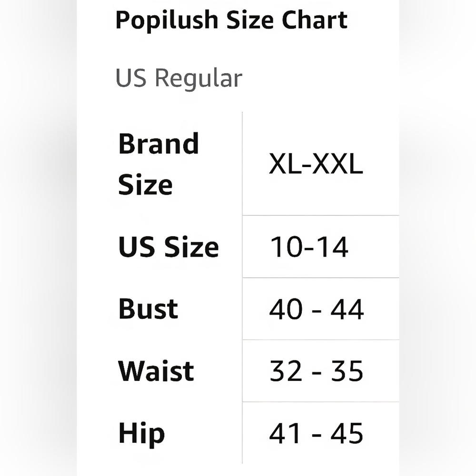Click the Brand Size row label
The image size is (476, 476).
158,164
